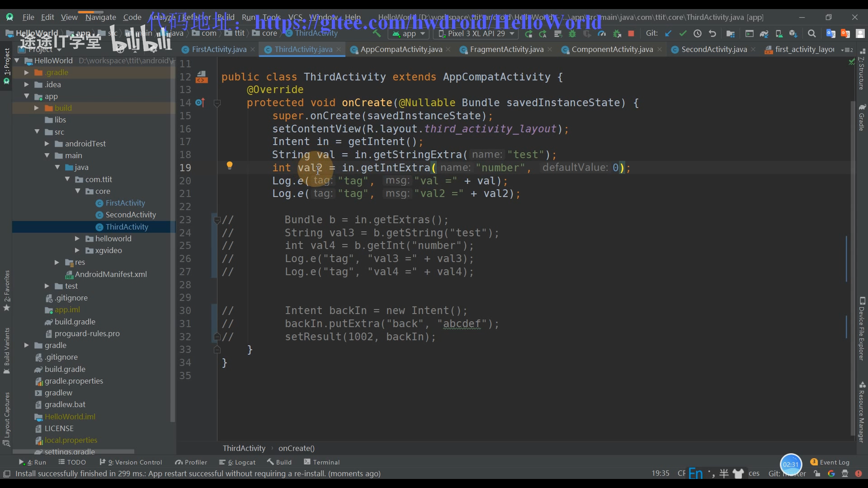Show Git history clock icon
The height and width of the screenshot is (488, 868).
point(698,33)
